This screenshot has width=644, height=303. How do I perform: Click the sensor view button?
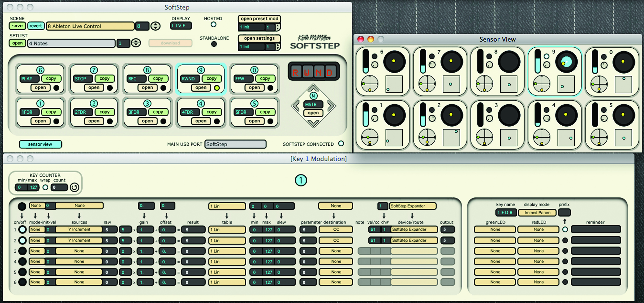[40, 144]
